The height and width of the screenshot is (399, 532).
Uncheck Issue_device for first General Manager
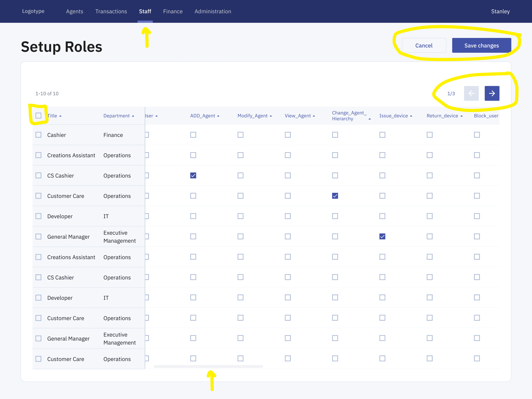382,236
